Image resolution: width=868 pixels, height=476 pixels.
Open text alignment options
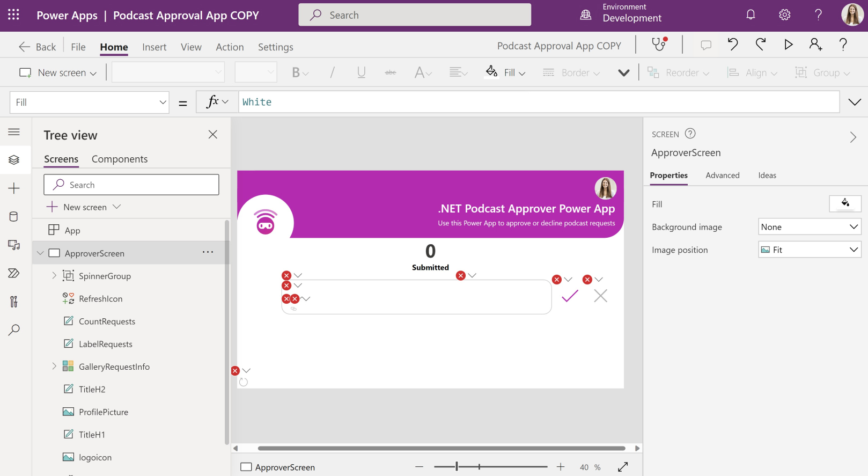458,72
